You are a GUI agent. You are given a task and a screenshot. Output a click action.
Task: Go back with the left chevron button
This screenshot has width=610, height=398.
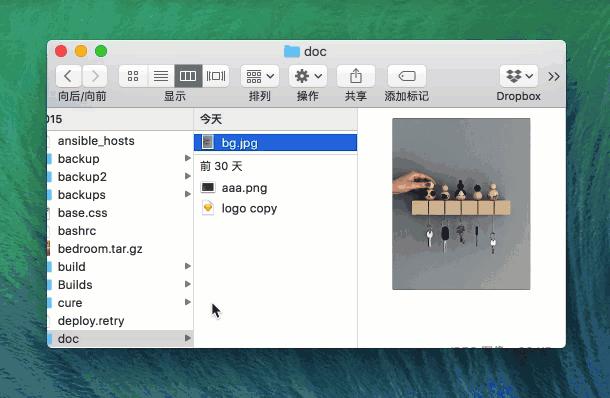(x=68, y=76)
